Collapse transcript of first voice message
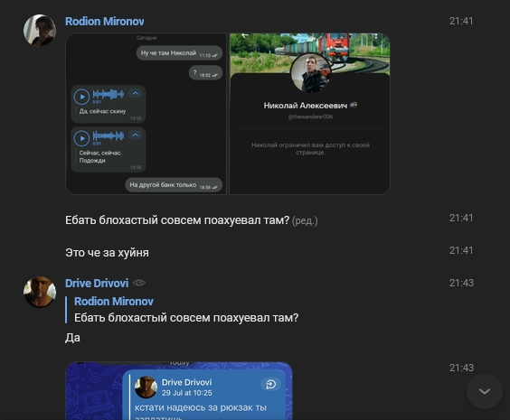This screenshot has height=420, width=510. click(136, 94)
